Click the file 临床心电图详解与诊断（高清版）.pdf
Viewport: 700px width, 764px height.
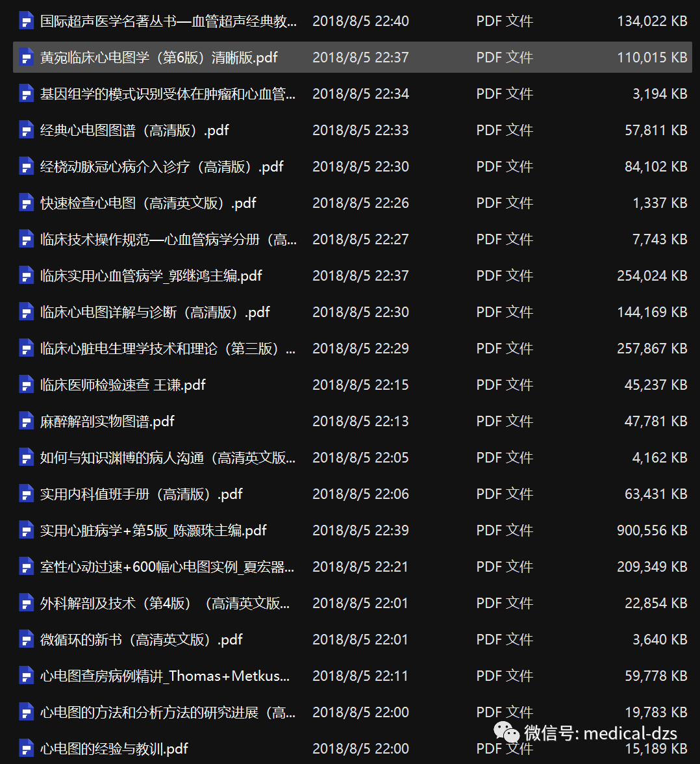click(155, 312)
